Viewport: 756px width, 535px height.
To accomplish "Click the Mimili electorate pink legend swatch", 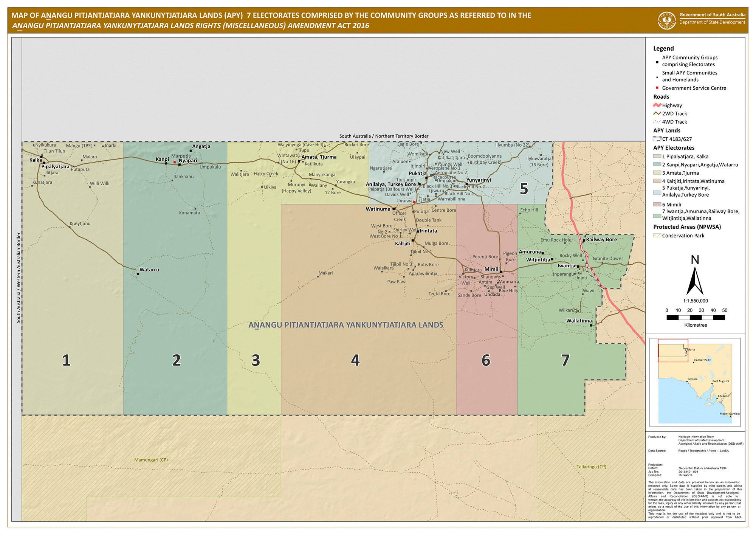I will point(657,205).
